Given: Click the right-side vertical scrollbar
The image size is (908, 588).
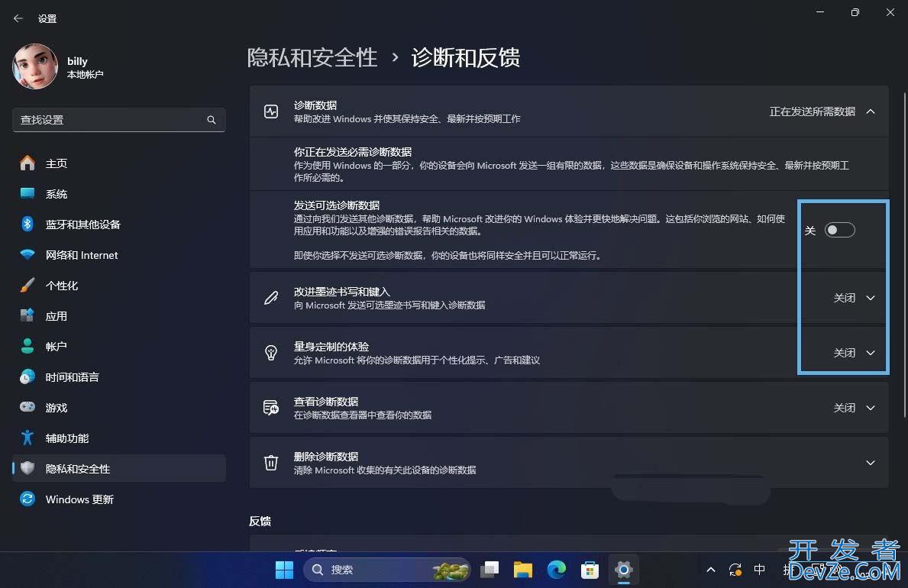Looking at the screenshot, I should (904, 255).
